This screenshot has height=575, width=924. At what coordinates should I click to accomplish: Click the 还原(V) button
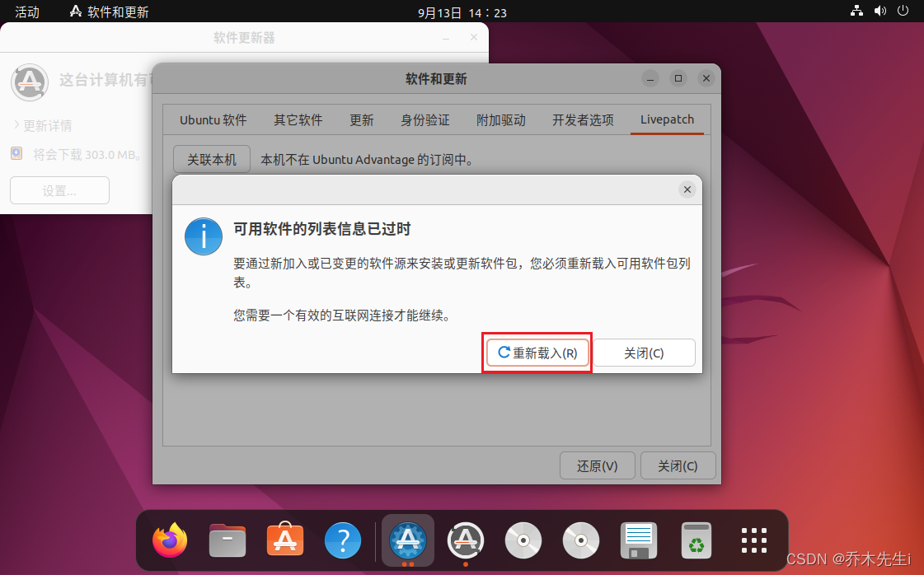[597, 465]
